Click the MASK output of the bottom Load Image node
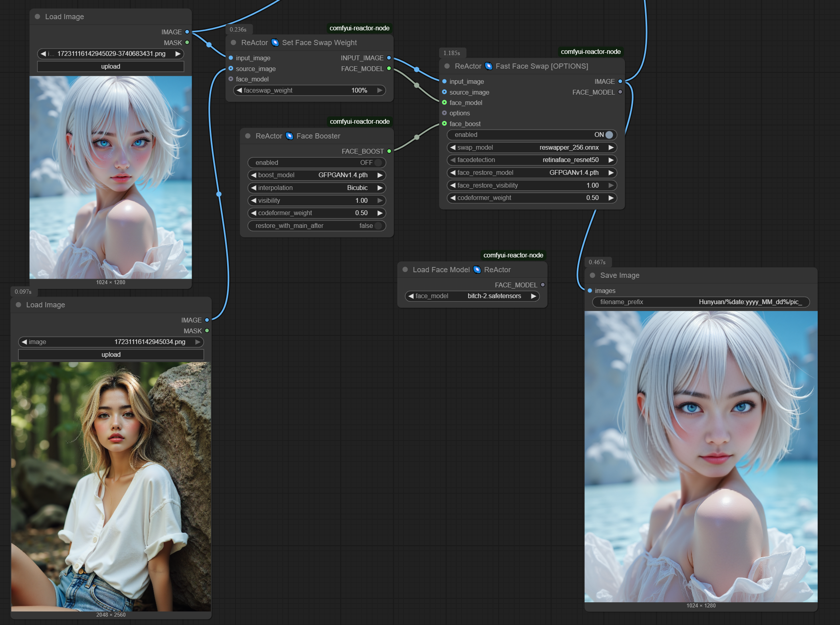840x625 pixels. coord(207,330)
